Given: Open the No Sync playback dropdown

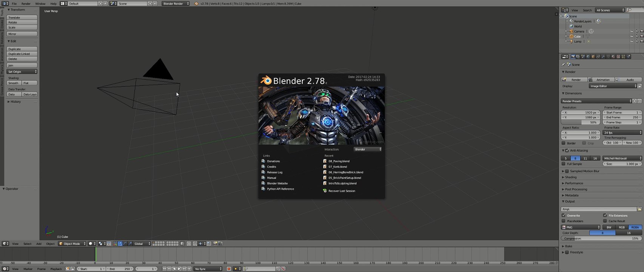Looking at the screenshot, I should tap(208, 269).
